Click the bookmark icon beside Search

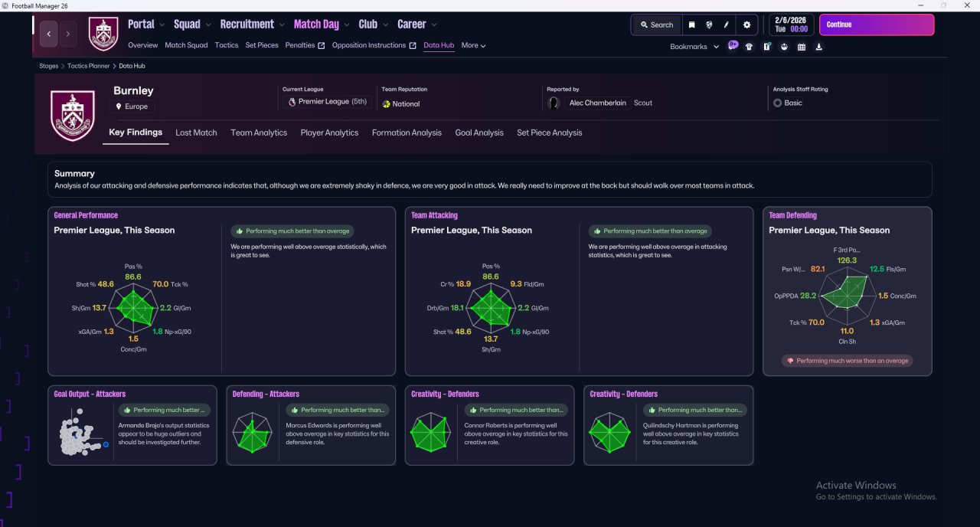click(691, 25)
